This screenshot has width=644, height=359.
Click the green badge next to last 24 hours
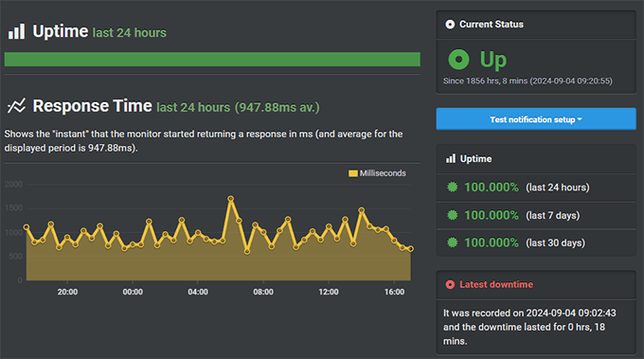click(452, 188)
